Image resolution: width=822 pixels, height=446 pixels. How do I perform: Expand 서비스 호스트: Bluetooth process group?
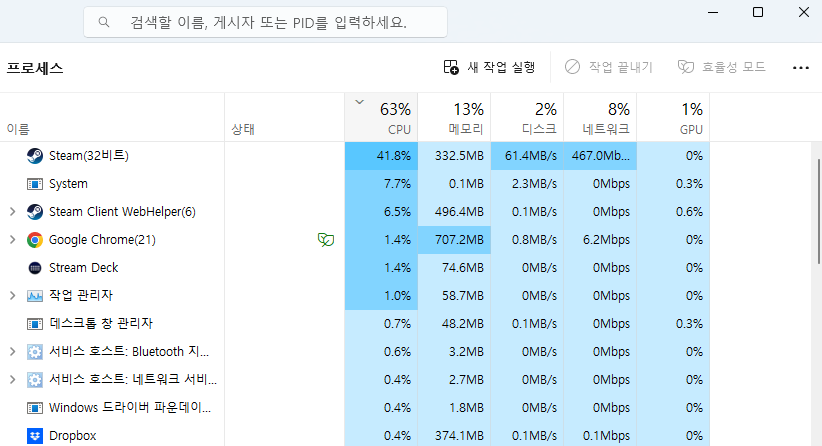pyautogui.click(x=12, y=352)
